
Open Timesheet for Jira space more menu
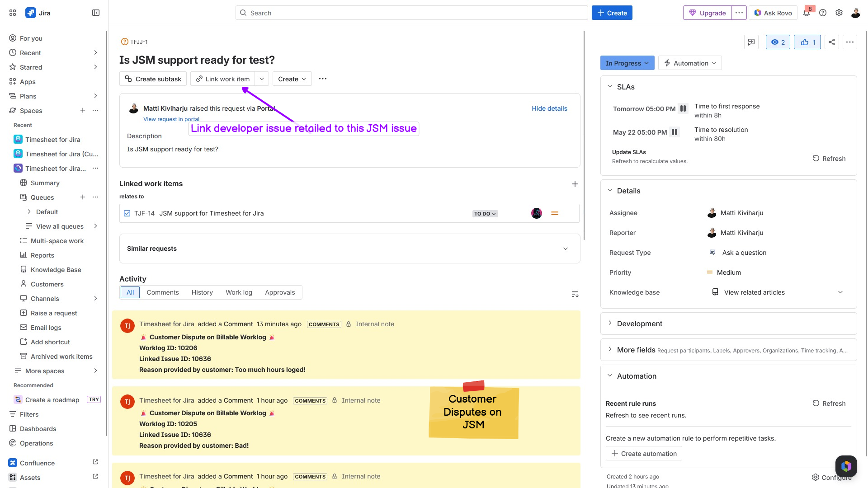point(95,168)
